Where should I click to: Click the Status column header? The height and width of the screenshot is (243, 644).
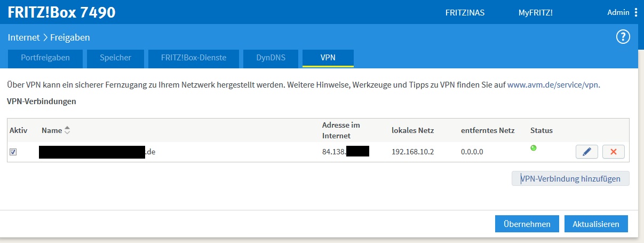[542, 130]
